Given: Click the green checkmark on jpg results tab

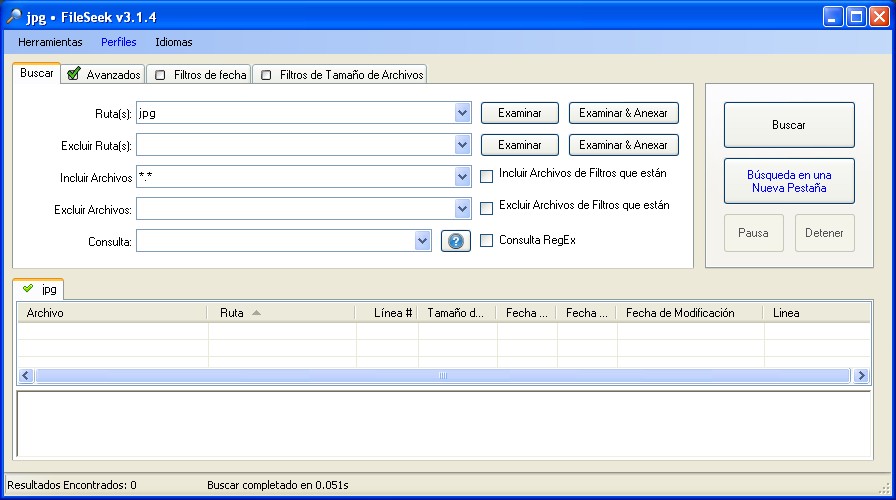Looking at the screenshot, I should tap(28, 288).
